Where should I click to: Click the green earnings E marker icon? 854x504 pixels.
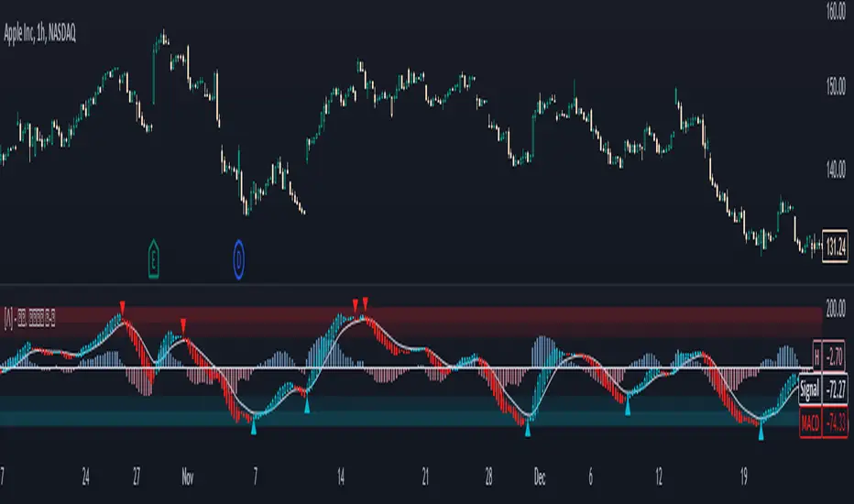154,259
